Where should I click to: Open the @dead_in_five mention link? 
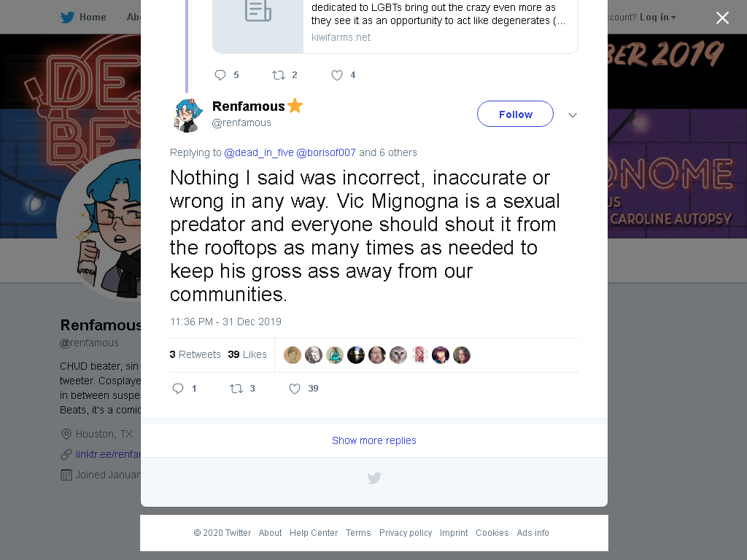pos(259,152)
